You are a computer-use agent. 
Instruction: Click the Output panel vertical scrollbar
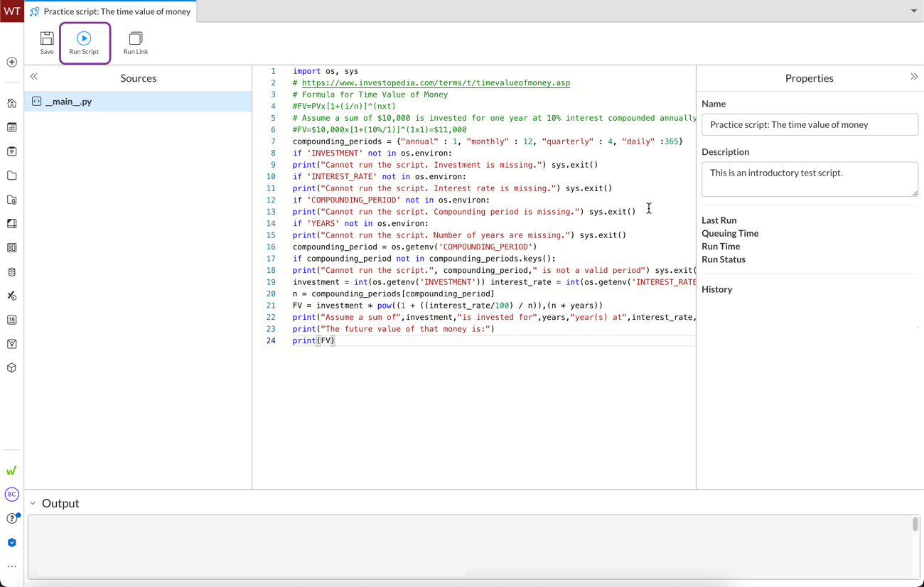915,524
